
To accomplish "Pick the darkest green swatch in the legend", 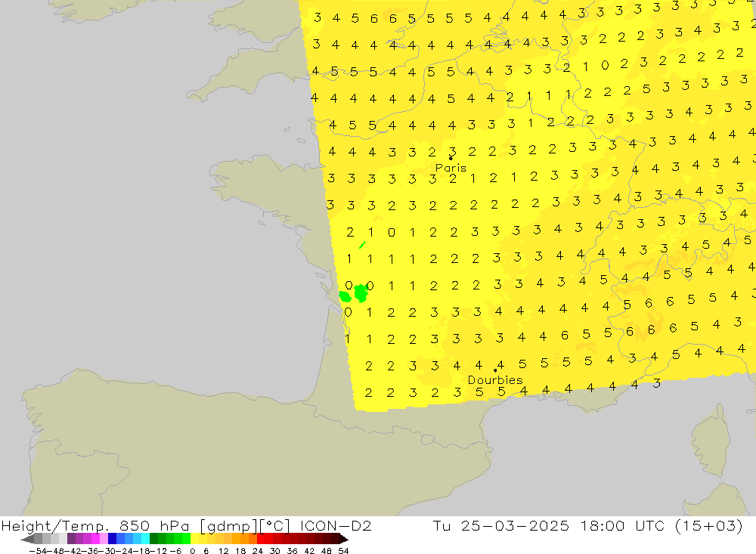I will coord(153,539).
